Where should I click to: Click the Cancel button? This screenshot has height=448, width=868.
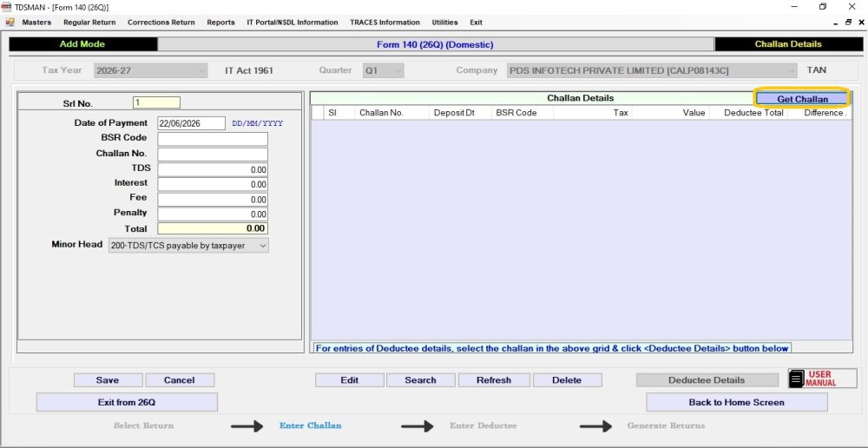[x=180, y=380]
